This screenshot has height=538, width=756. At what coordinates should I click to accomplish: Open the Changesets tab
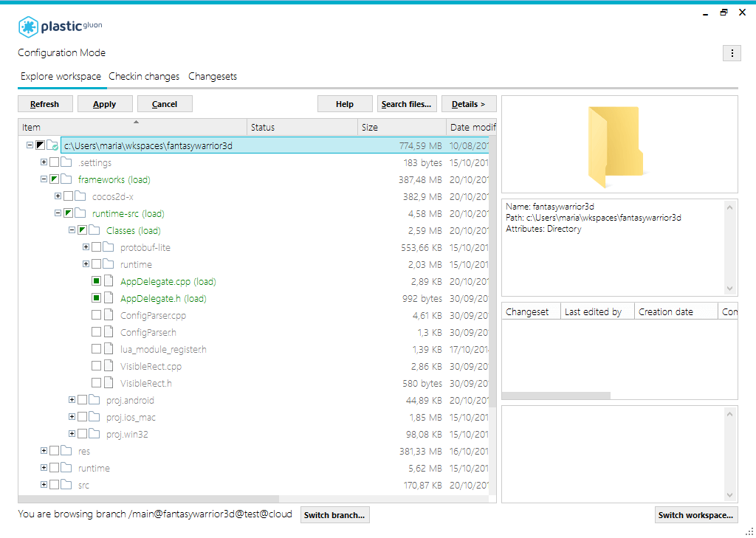point(213,76)
